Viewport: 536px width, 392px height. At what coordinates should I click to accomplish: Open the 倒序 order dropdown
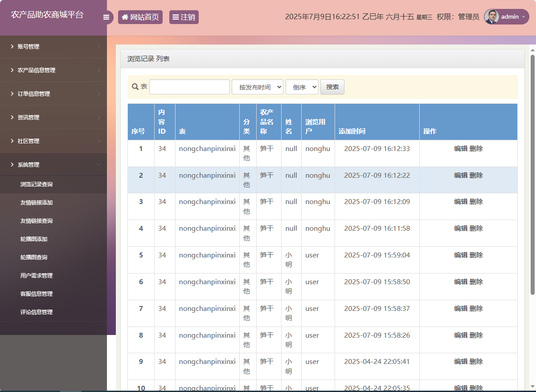click(x=302, y=87)
